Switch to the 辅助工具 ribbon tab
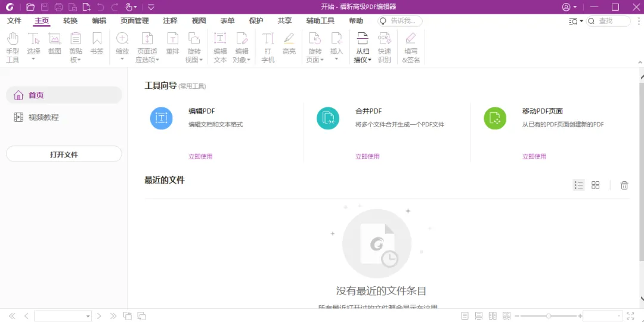This screenshot has height=322, width=644. (320, 21)
